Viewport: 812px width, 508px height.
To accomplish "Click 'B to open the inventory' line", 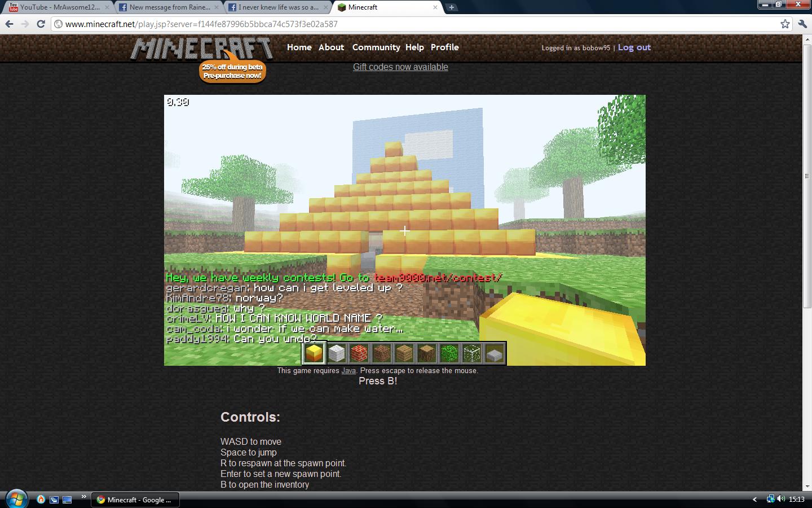I will [x=264, y=484].
